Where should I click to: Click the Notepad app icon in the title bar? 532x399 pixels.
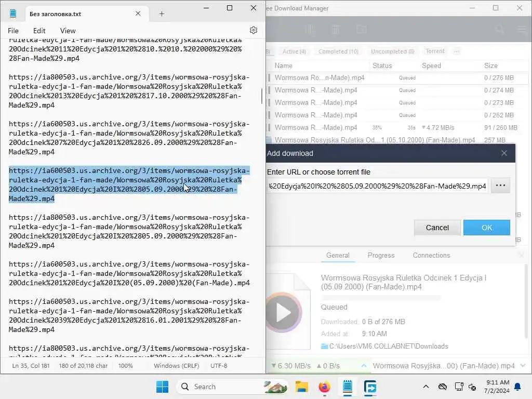click(x=13, y=14)
